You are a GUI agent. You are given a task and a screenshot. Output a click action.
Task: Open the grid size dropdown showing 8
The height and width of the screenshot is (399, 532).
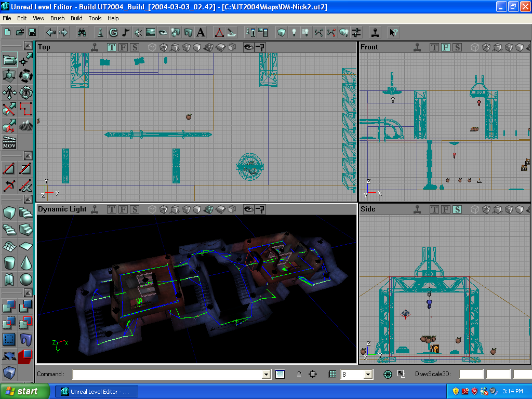(x=368, y=374)
